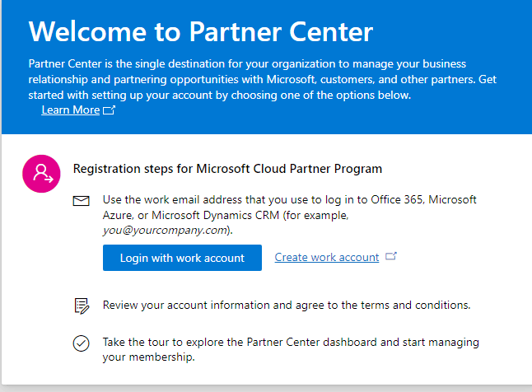Click the envelope email icon
This screenshot has width=532, height=392.
pos(81,201)
